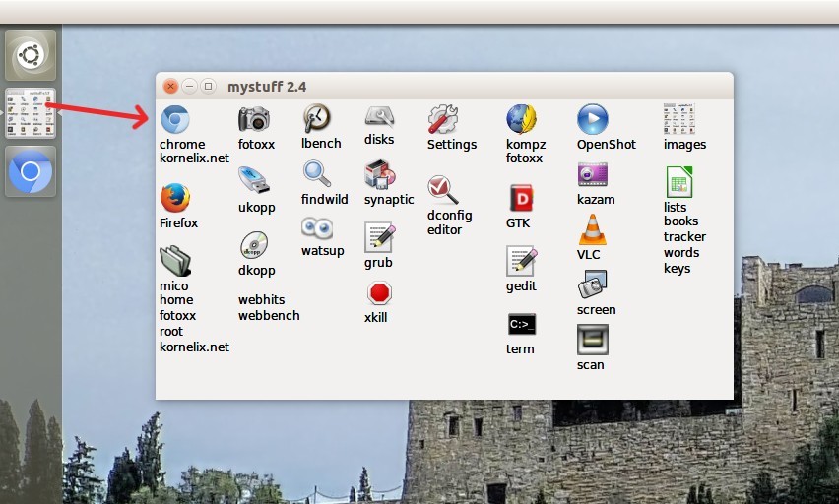Open the scan scanner icon
The height and width of the screenshot is (504, 839).
click(593, 340)
